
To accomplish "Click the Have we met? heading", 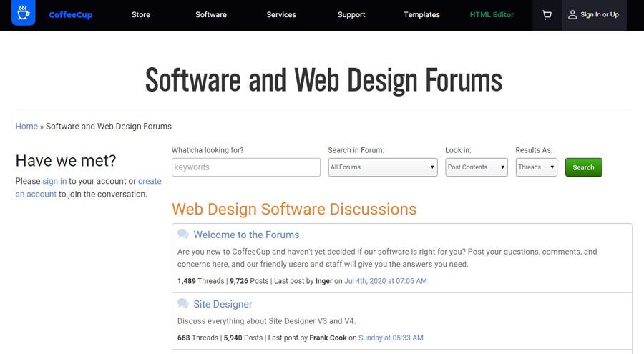I will pyautogui.click(x=66, y=161).
